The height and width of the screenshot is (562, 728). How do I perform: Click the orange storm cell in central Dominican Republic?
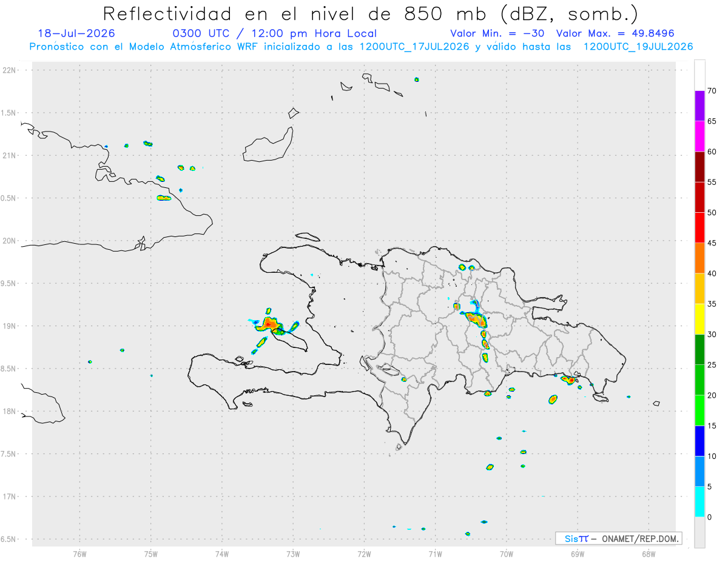coord(476,318)
